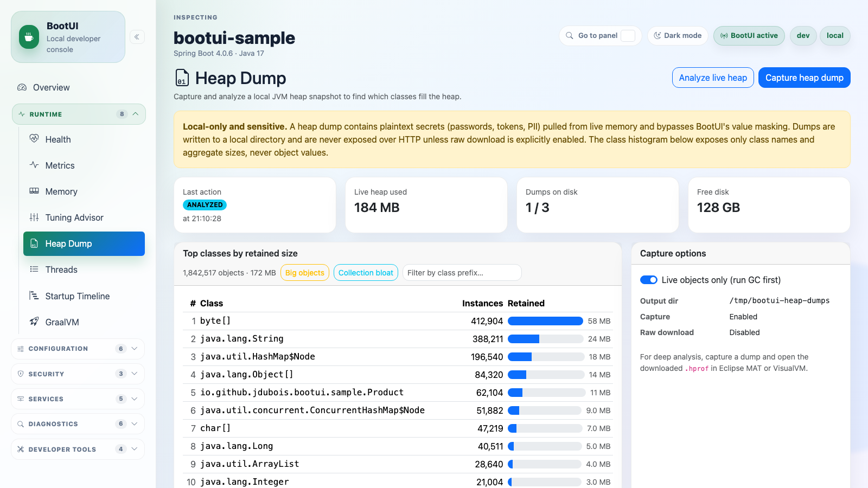The height and width of the screenshot is (488, 868).
Task: Open the GraalVM page
Action: [x=84, y=322]
